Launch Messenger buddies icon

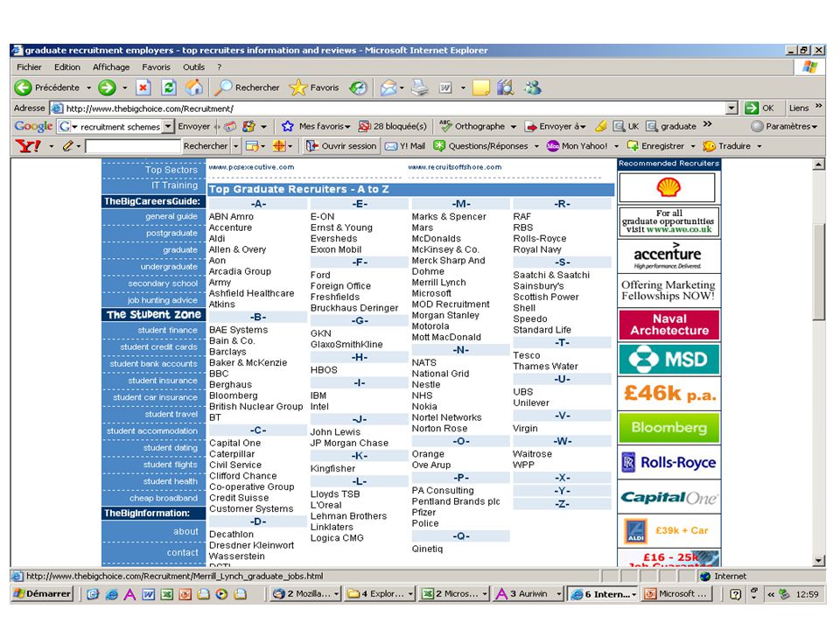pyautogui.click(x=533, y=87)
